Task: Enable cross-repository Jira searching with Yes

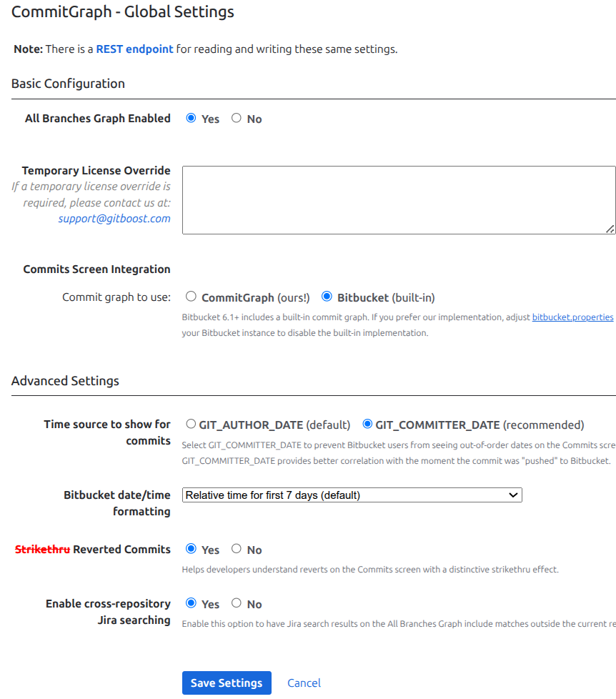Action: pyautogui.click(x=191, y=603)
